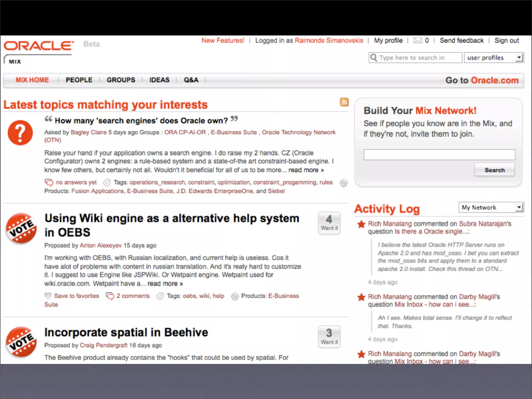Click the tag icon beside operations_research tags
The height and width of the screenshot is (399, 532).
pos(107,183)
